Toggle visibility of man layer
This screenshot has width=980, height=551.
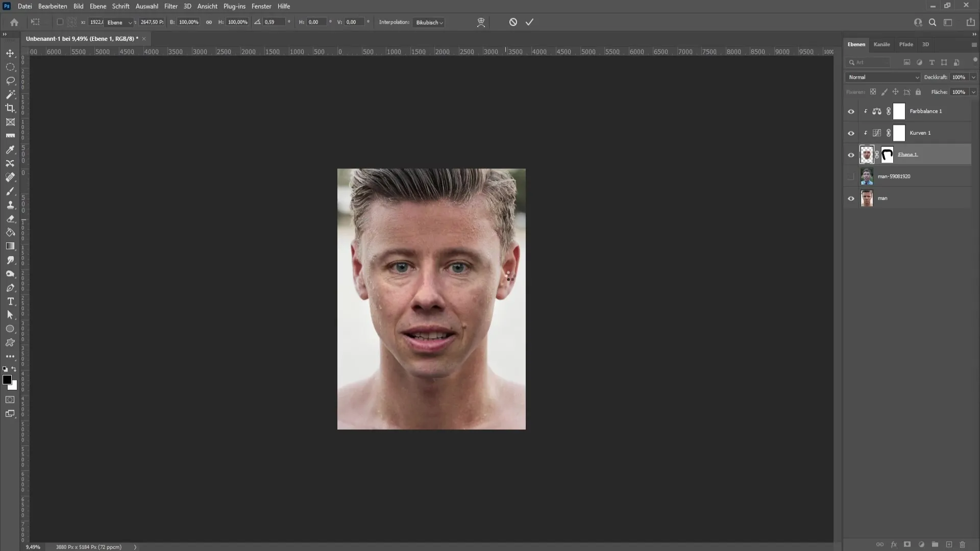pos(851,198)
